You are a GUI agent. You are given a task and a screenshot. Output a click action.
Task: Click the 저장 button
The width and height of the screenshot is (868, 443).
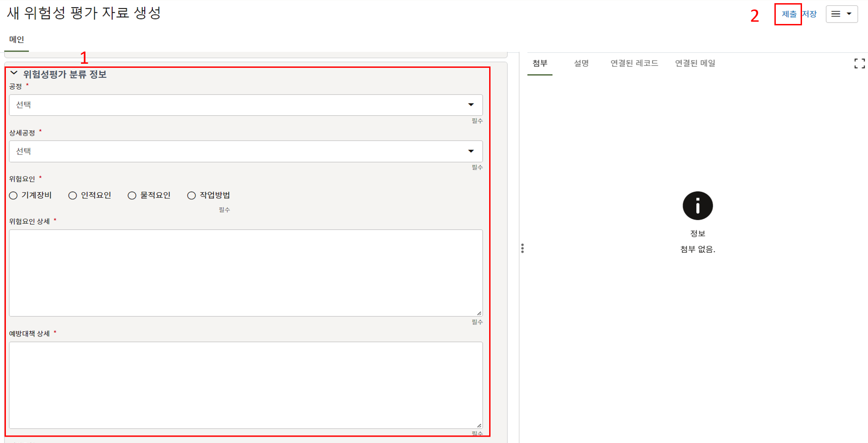coord(809,14)
